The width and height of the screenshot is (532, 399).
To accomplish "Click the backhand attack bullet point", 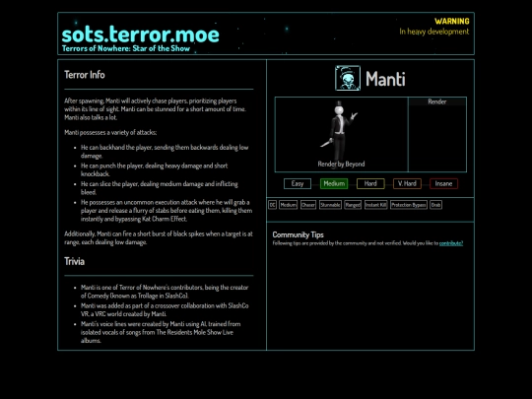I will [x=165, y=152].
